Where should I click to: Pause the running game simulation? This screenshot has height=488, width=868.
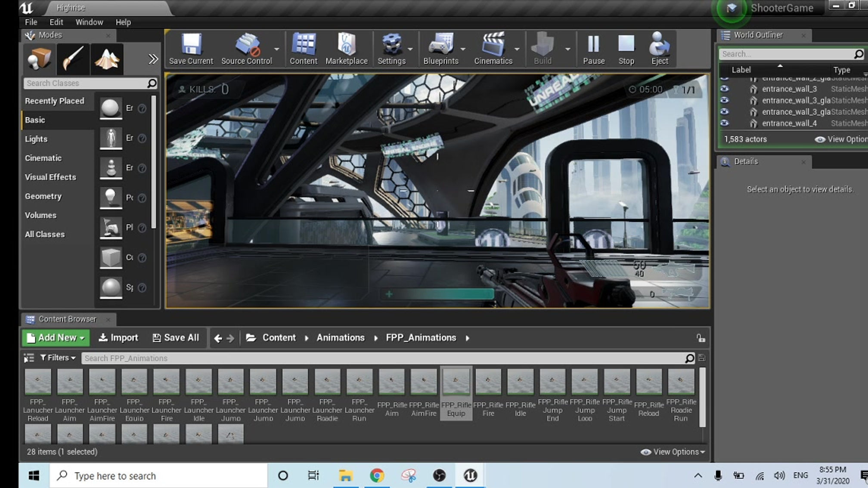[x=594, y=49]
